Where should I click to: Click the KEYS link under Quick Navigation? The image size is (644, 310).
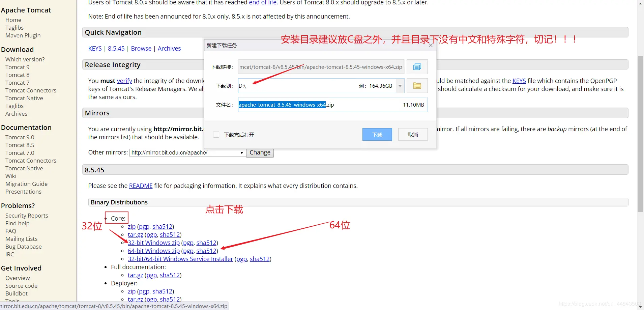pyautogui.click(x=95, y=48)
